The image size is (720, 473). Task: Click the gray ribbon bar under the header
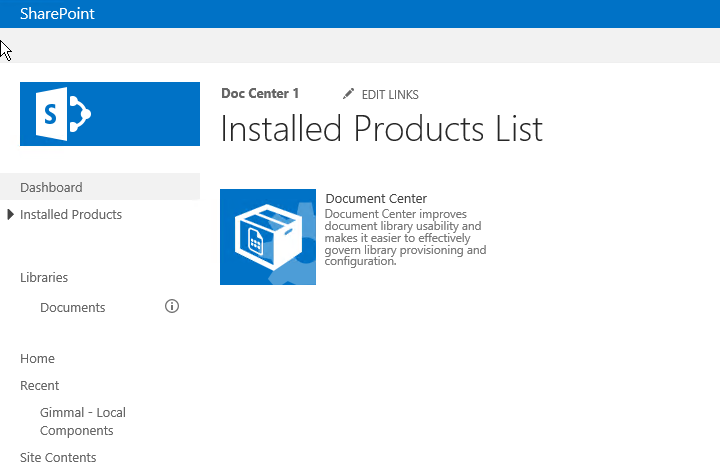(x=360, y=45)
